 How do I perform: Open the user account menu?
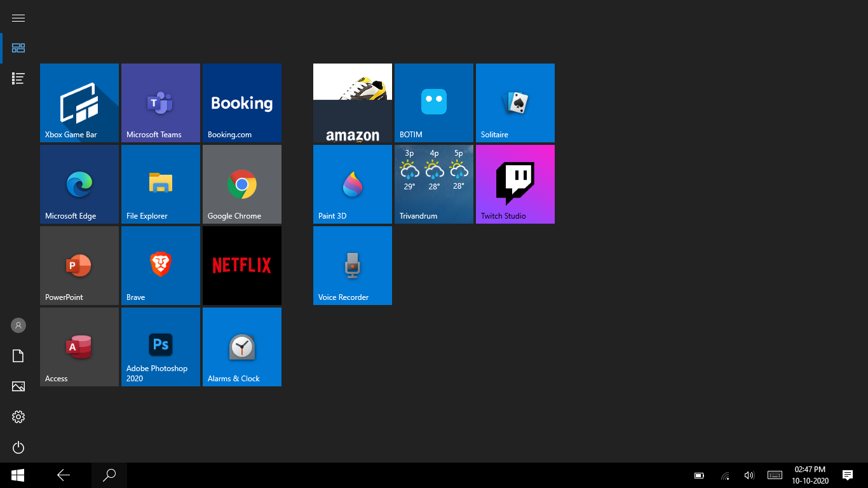pyautogui.click(x=18, y=325)
